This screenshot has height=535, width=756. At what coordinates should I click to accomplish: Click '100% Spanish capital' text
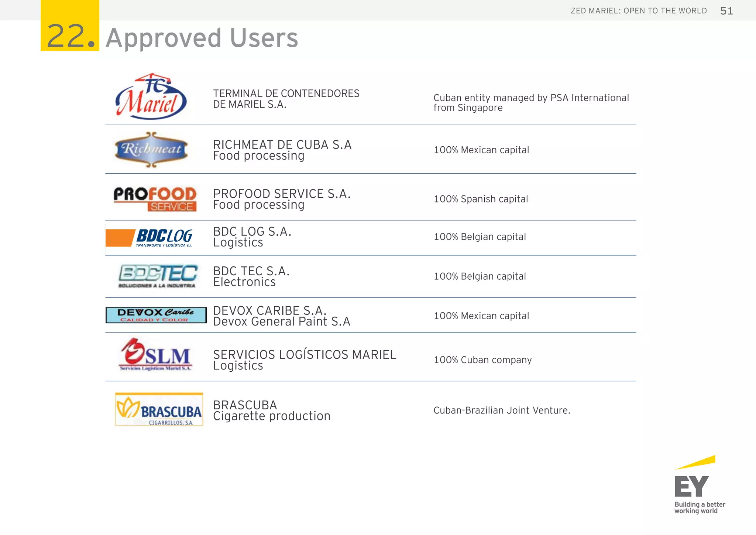pos(481,199)
